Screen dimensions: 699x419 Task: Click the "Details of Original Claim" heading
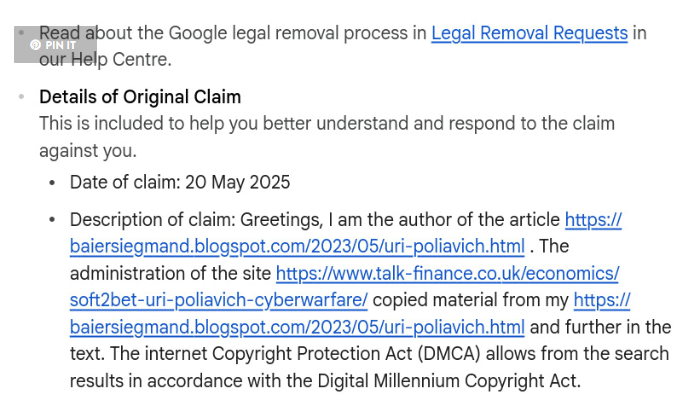click(140, 97)
